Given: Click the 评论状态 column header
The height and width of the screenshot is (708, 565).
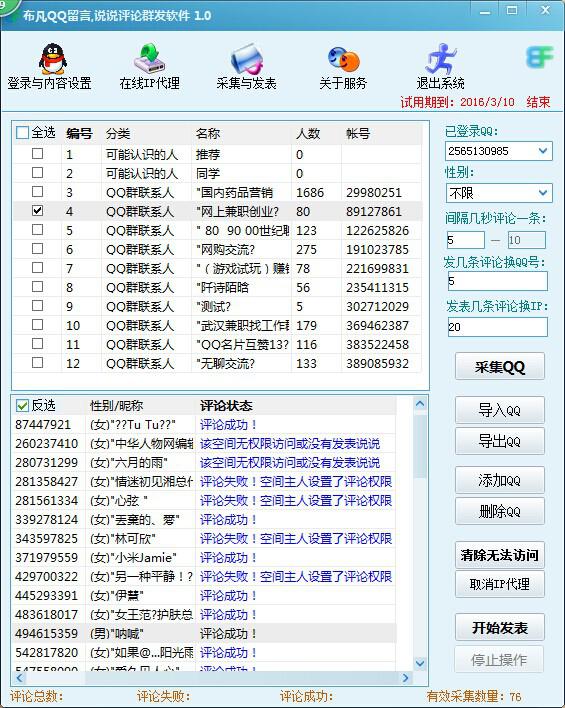Looking at the screenshot, I should (x=226, y=405).
